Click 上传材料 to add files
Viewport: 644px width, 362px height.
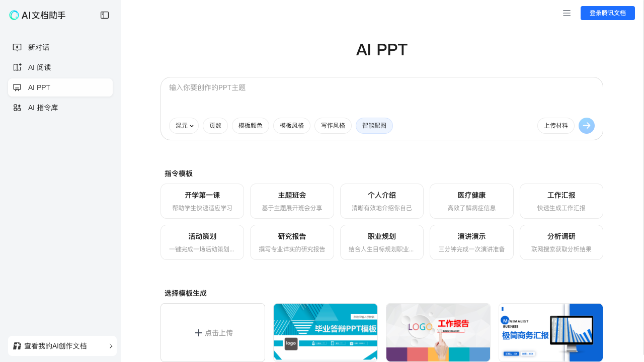point(556,126)
